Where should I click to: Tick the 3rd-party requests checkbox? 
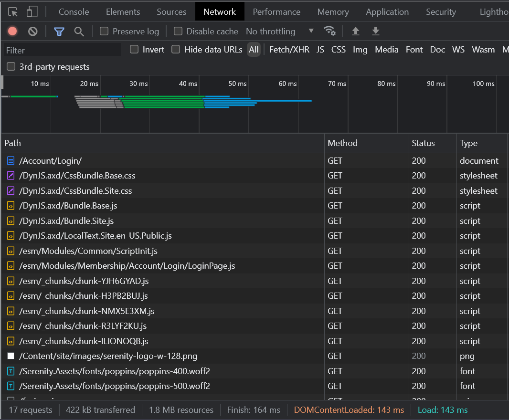[x=11, y=67]
